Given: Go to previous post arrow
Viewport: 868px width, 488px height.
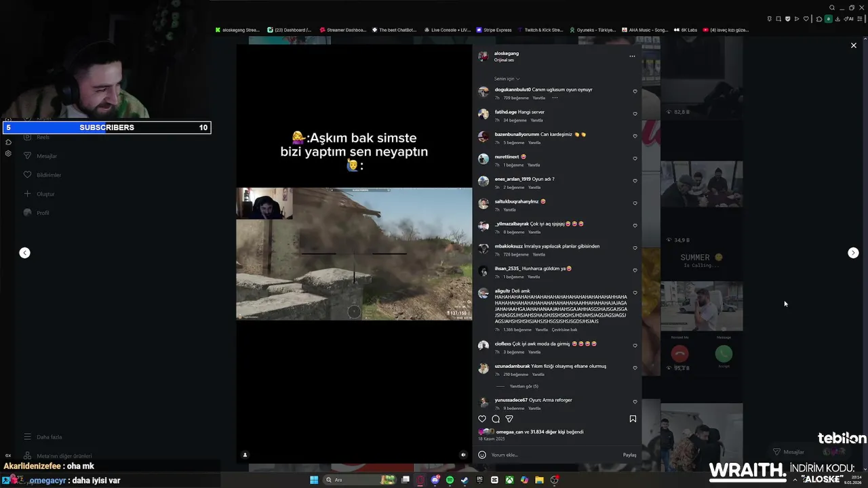Looking at the screenshot, I should pos(24,253).
